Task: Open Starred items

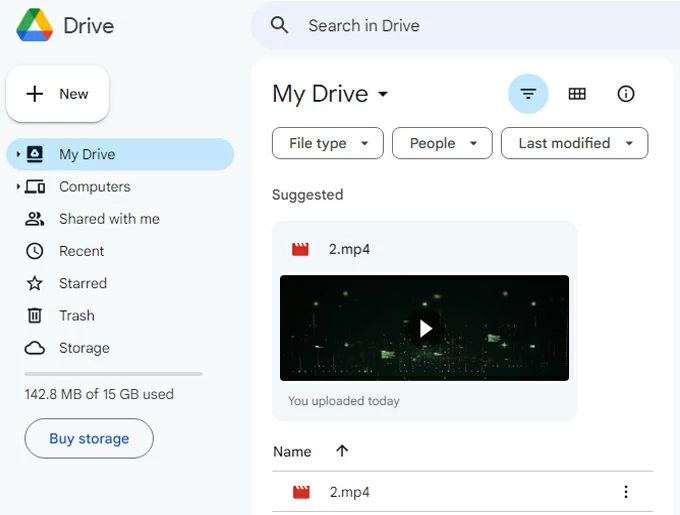Action: tap(82, 283)
